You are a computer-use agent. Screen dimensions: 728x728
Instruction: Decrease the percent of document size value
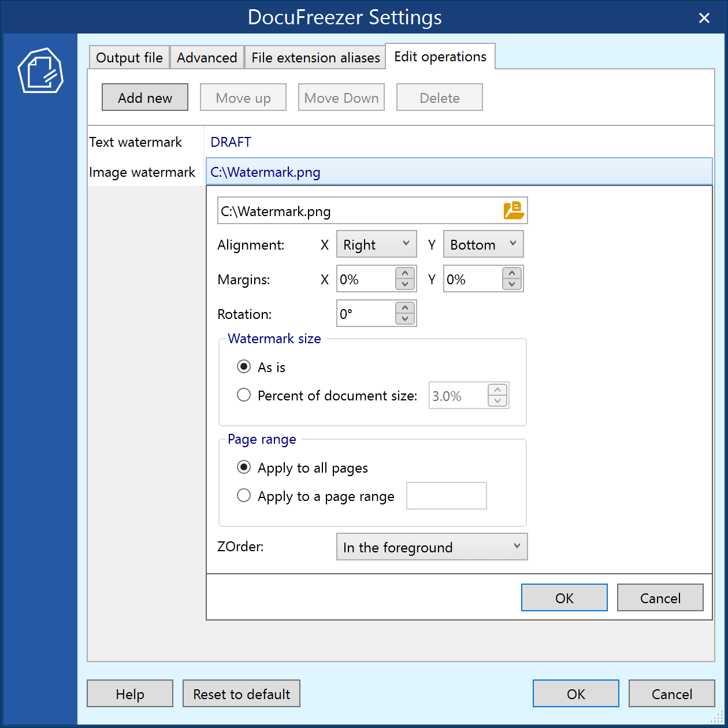tap(497, 402)
